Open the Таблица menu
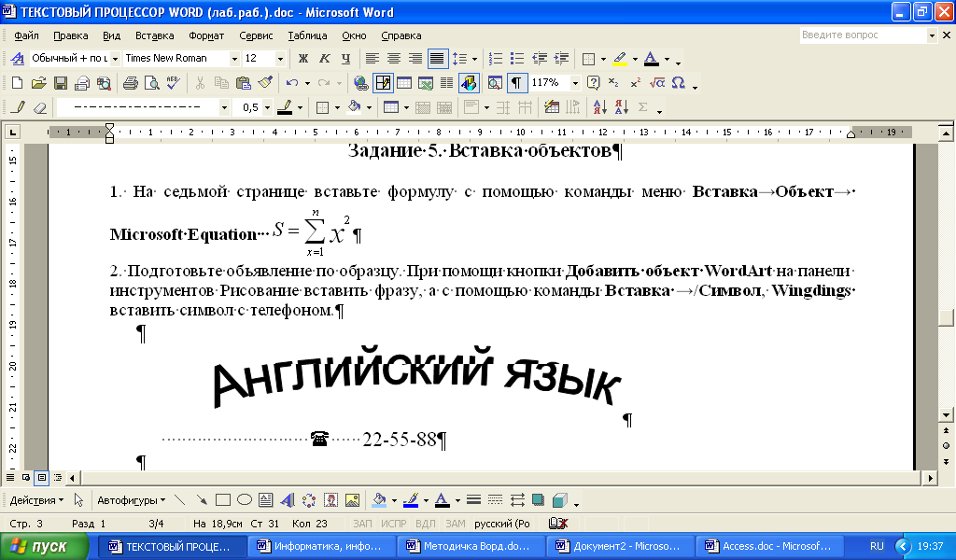Image resolution: width=956 pixels, height=560 pixels. click(307, 35)
